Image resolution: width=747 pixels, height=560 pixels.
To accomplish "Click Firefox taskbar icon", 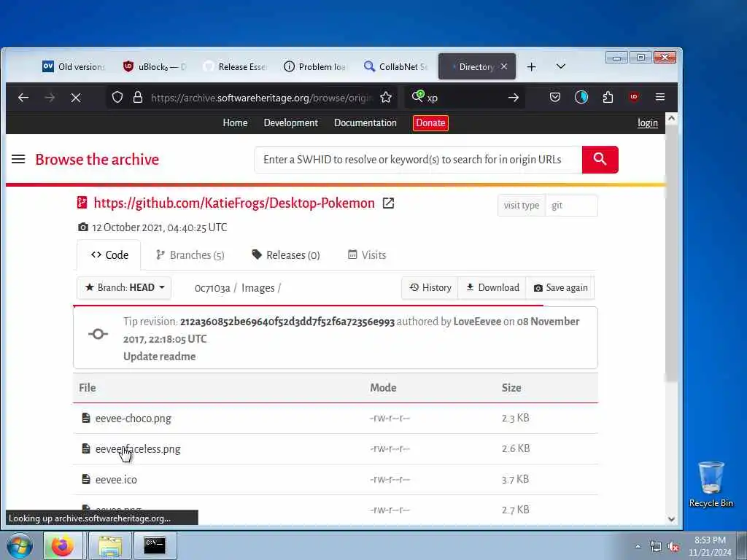I will [63, 545].
